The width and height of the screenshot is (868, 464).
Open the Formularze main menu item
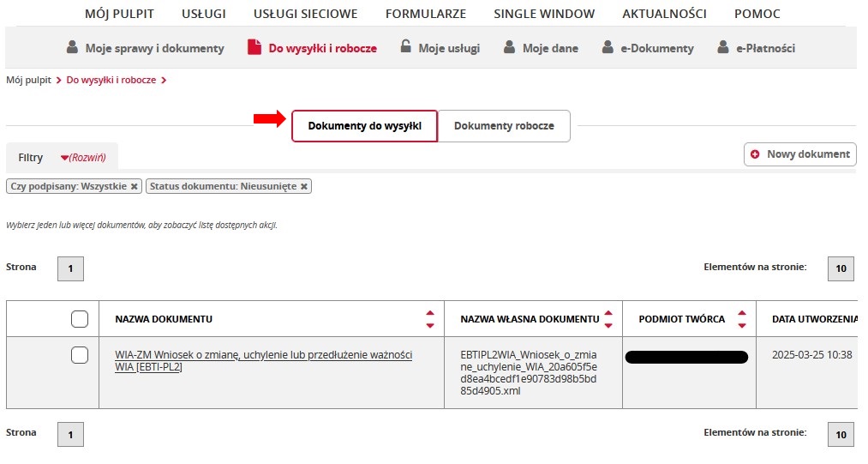tap(426, 14)
